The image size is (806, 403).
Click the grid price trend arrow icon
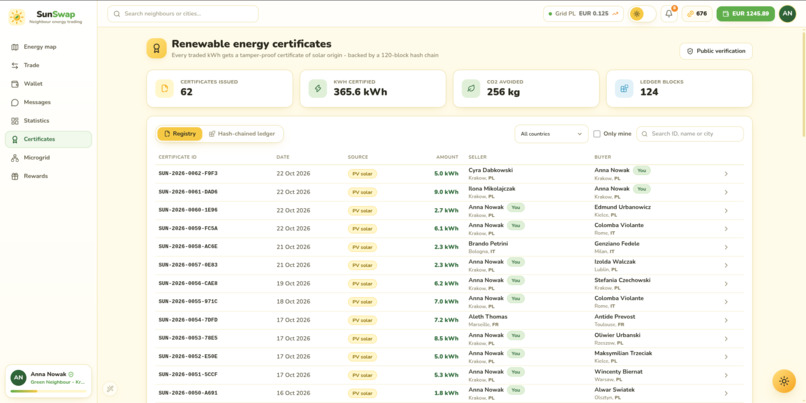click(616, 14)
